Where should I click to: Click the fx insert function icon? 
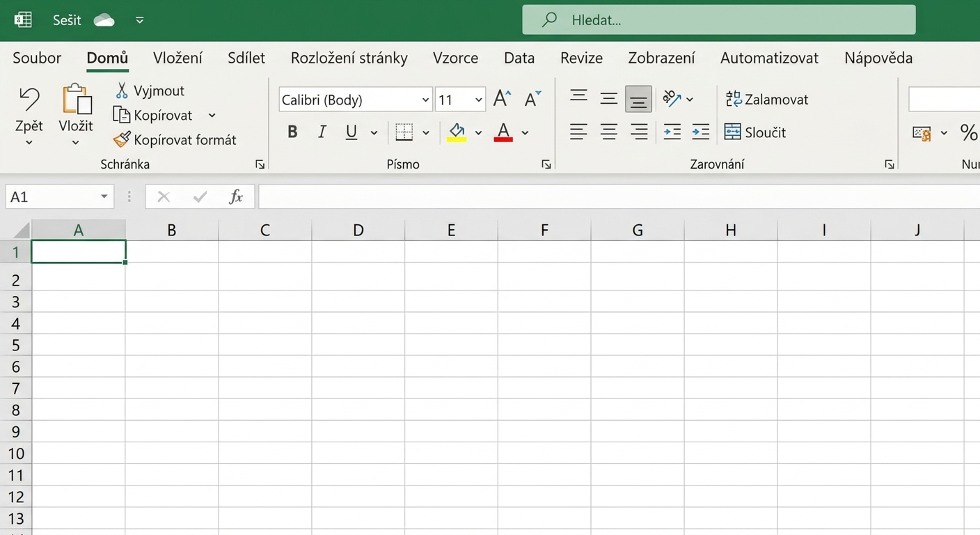click(236, 197)
